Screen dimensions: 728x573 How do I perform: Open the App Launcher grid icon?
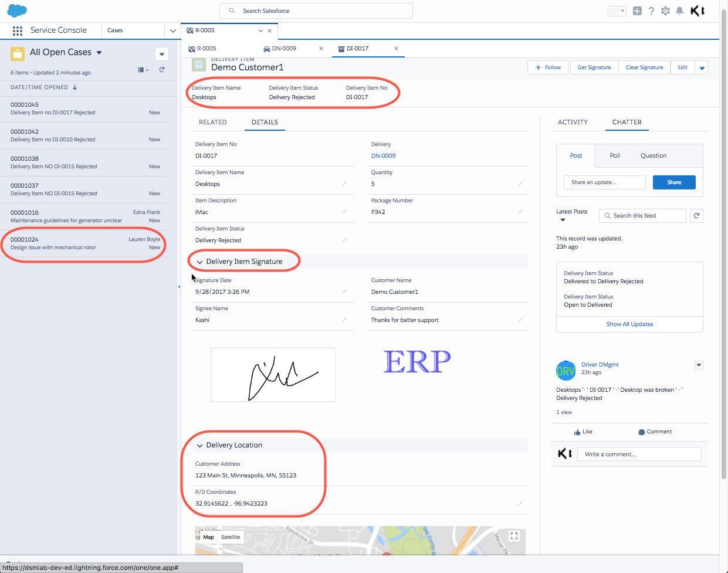coord(18,30)
